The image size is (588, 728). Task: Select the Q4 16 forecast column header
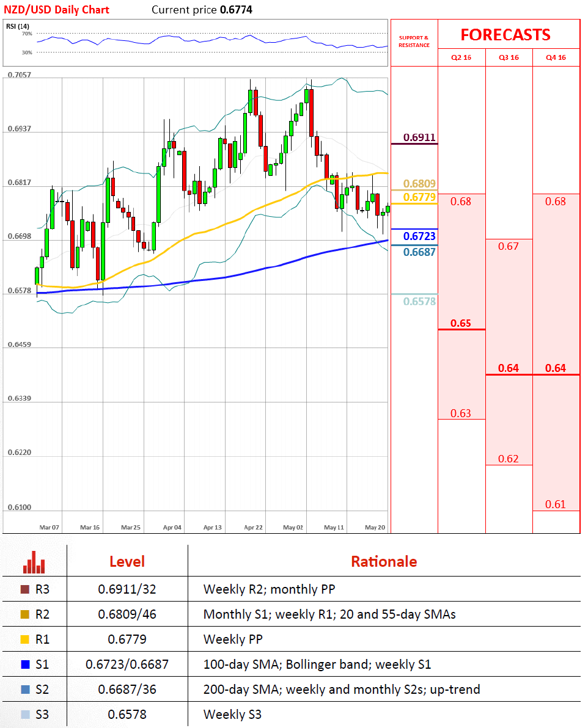(x=556, y=57)
